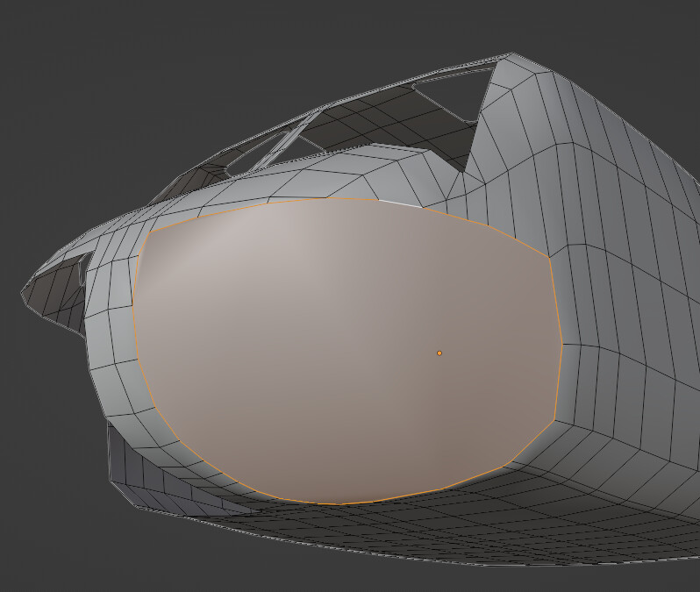Click the orange face-center dot
The height and width of the screenshot is (592, 700).
pos(439,353)
